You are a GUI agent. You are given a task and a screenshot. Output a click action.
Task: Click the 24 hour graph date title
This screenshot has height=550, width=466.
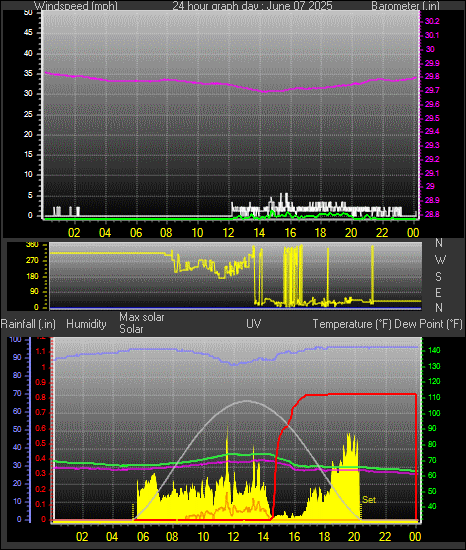[x=252, y=6]
